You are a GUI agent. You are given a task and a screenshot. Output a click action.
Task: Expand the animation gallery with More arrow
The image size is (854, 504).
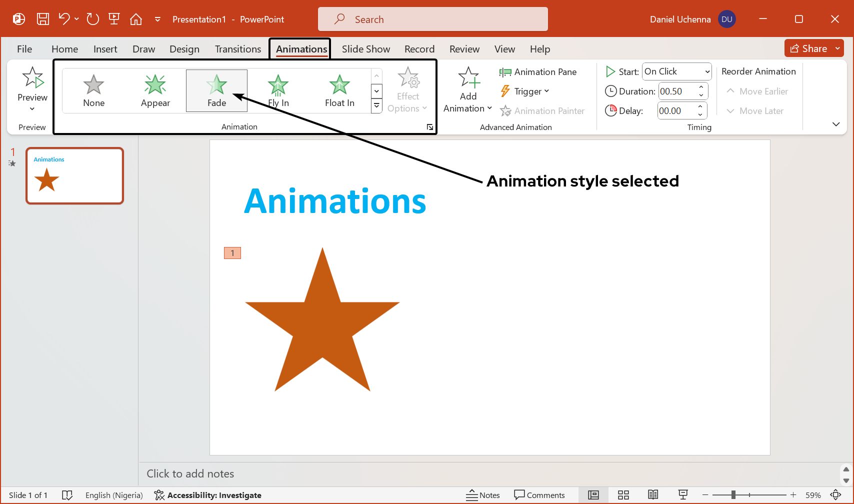click(x=376, y=105)
